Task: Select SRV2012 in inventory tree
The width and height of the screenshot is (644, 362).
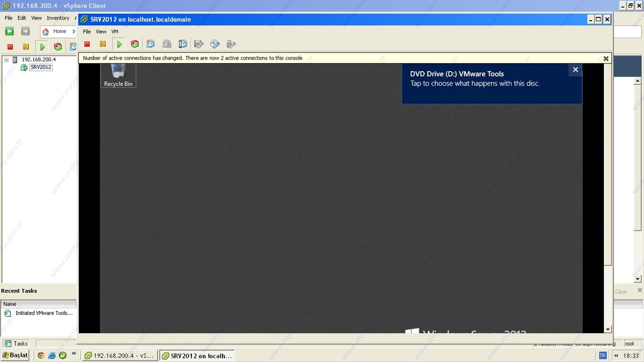Action: coord(41,67)
